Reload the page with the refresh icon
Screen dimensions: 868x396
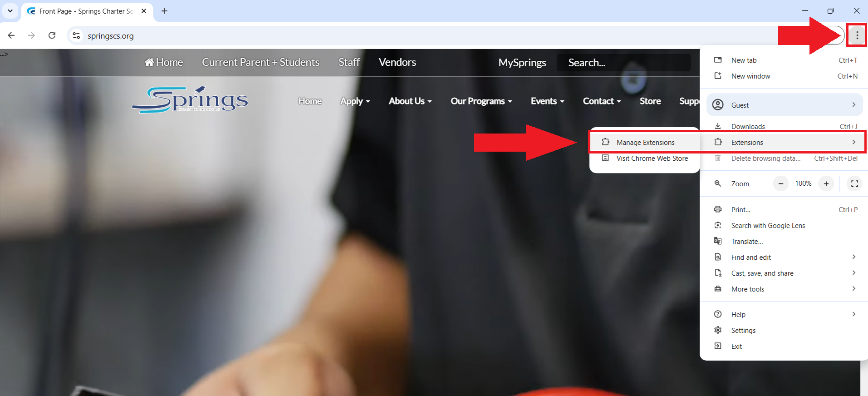(x=52, y=35)
